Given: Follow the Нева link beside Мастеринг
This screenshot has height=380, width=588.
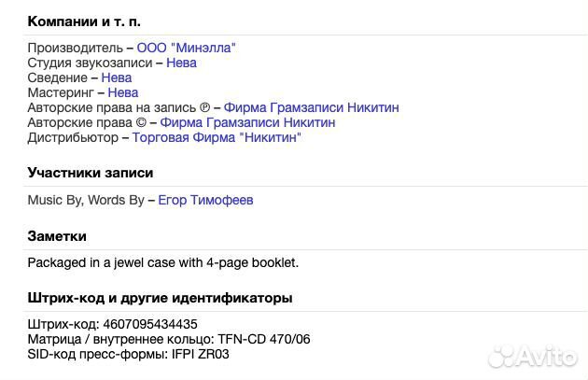Looking at the screenshot, I should point(122,92).
